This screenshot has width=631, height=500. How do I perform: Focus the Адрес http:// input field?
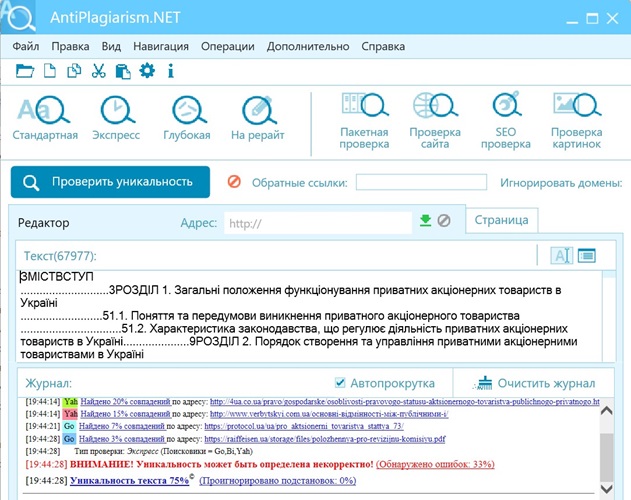318,223
